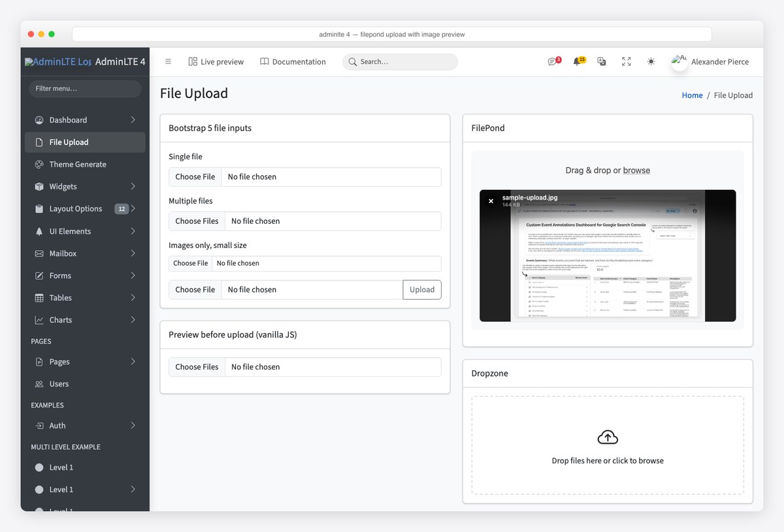The image size is (784, 532).
Task: Expand the Pages menu chevron
Action: click(x=133, y=362)
